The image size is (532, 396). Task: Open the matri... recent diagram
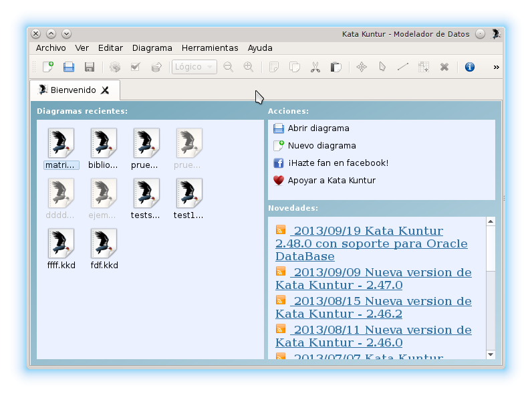coord(61,148)
